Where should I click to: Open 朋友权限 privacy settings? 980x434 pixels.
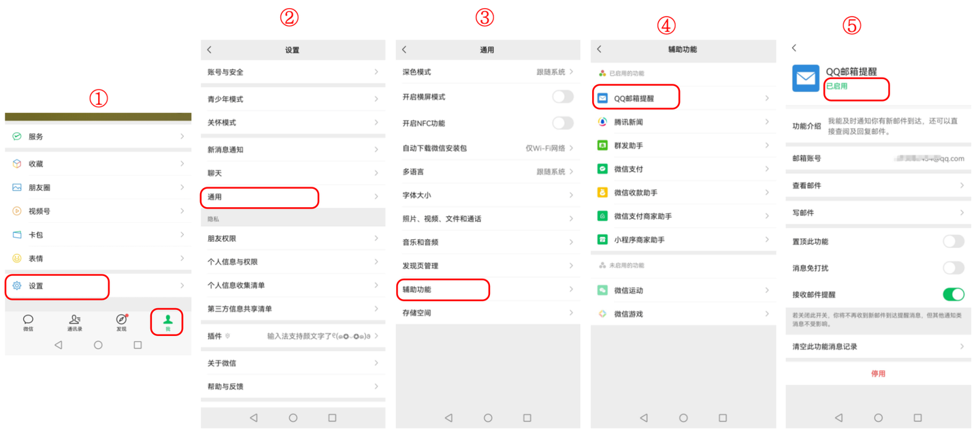click(293, 238)
